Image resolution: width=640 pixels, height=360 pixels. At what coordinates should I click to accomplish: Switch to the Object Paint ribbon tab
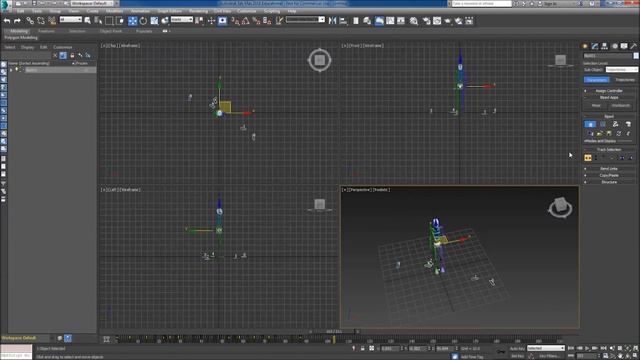[111, 31]
